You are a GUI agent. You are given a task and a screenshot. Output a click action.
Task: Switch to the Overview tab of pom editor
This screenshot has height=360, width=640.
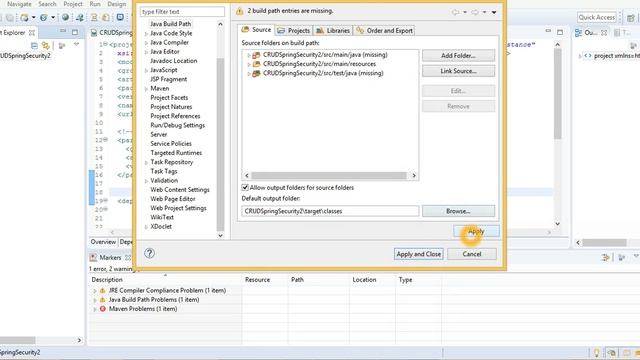tap(103, 242)
